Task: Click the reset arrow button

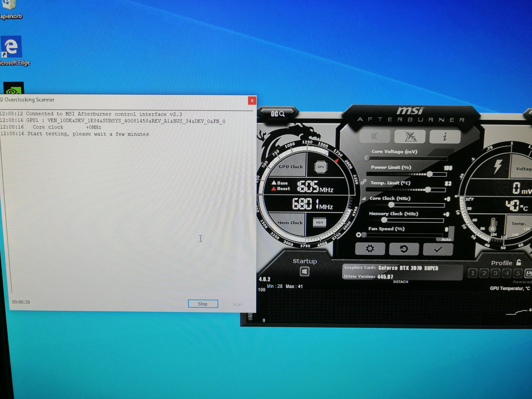Action: (404, 249)
